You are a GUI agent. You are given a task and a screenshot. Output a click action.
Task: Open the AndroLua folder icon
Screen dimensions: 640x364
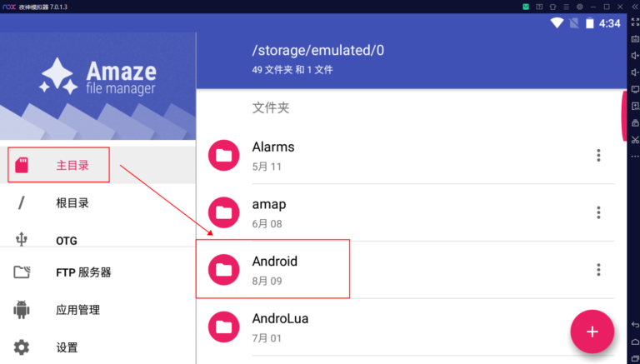[x=223, y=327]
